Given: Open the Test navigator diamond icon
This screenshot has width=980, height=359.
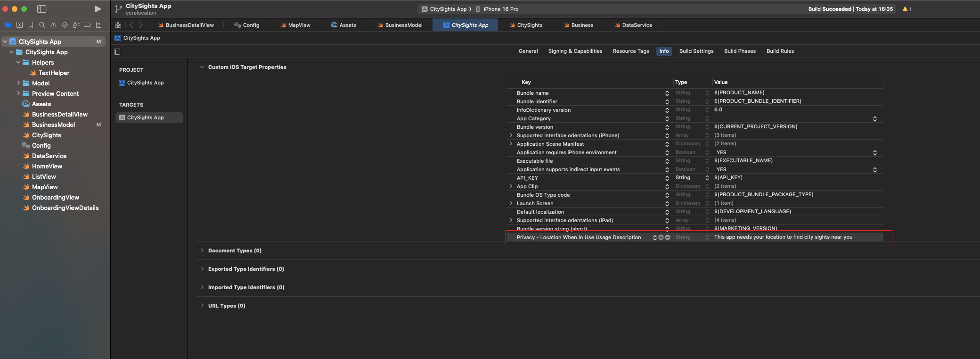Looking at the screenshot, I should coord(65,25).
